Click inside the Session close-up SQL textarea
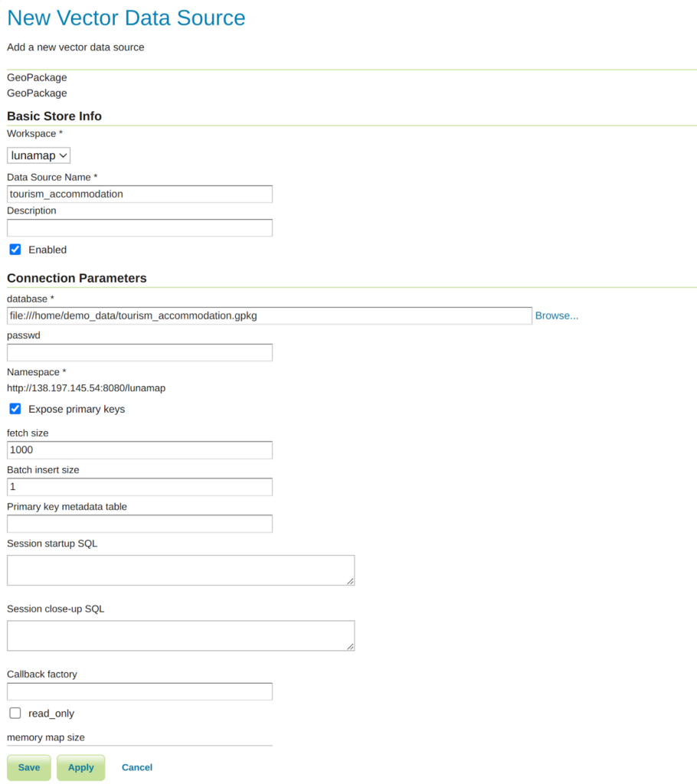The image size is (697, 784). [x=180, y=635]
